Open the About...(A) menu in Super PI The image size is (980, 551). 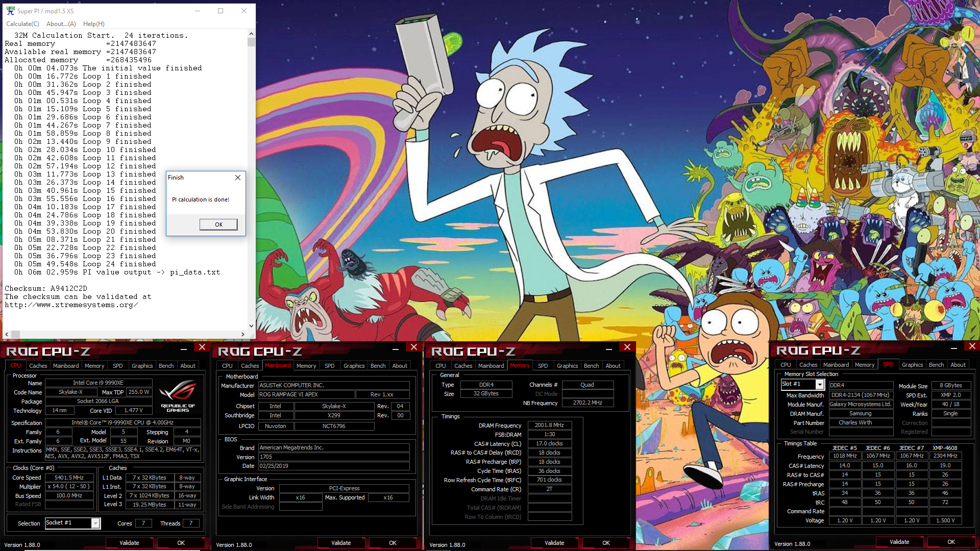[61, 24]
